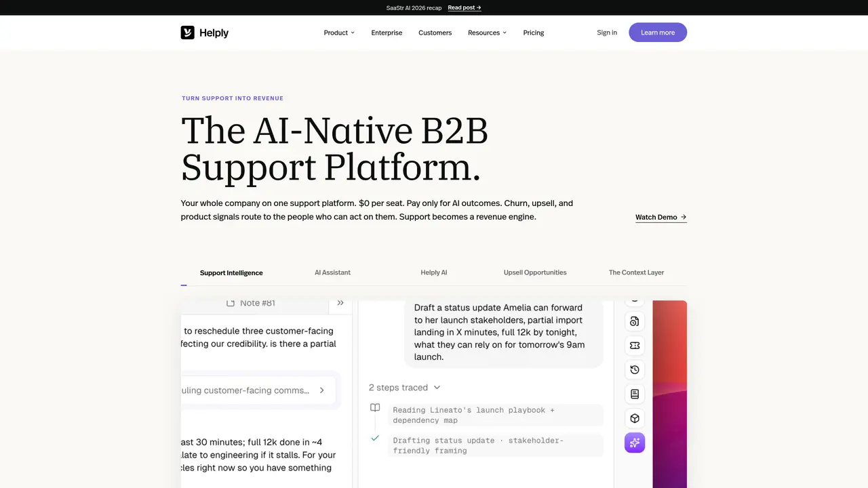
Task: Click the Note #81 document icon
Action: 231,303
